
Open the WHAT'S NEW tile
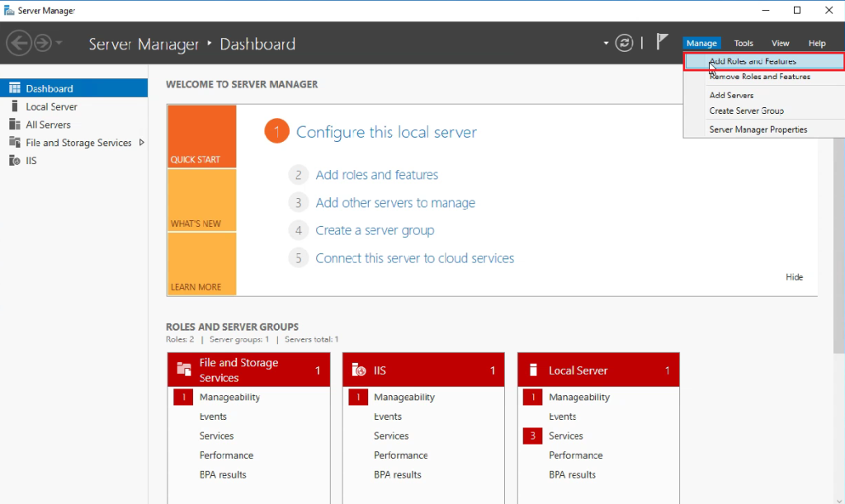(x=201, y=200)
